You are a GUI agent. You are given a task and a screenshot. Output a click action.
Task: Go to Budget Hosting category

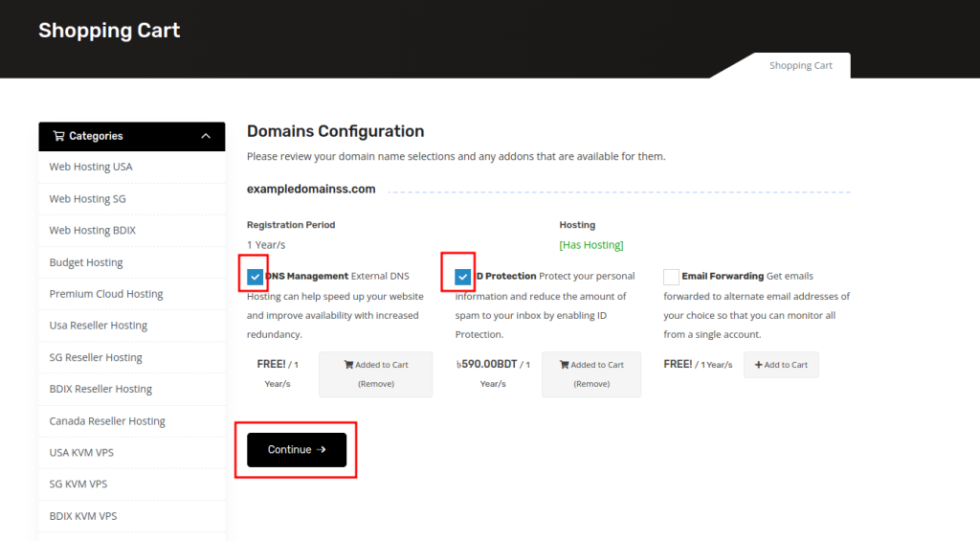tap(86, 262)
